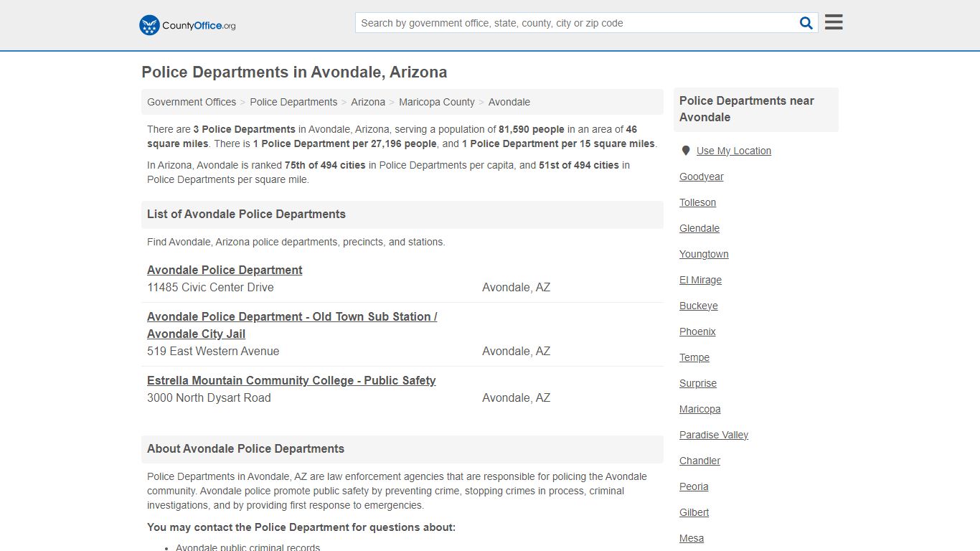
Task: Click address 519 East Western Avenue
Action: pyautogui.click(x=213, y=351)
